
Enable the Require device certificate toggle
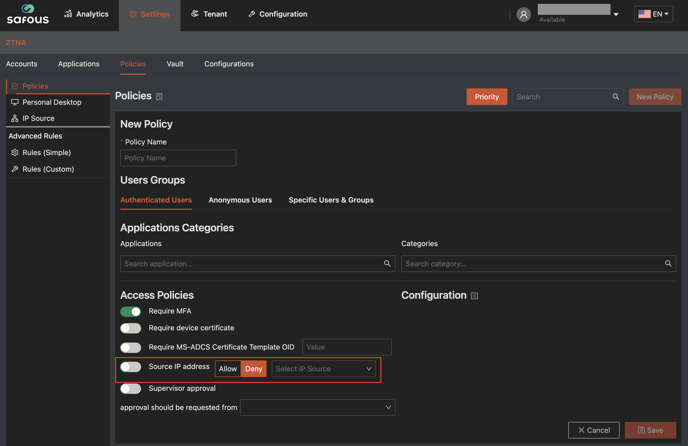pyautogui.click(x=131, y=328)
